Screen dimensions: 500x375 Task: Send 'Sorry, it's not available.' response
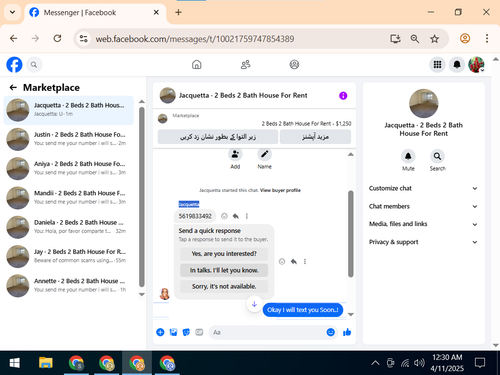coord(224,286)
